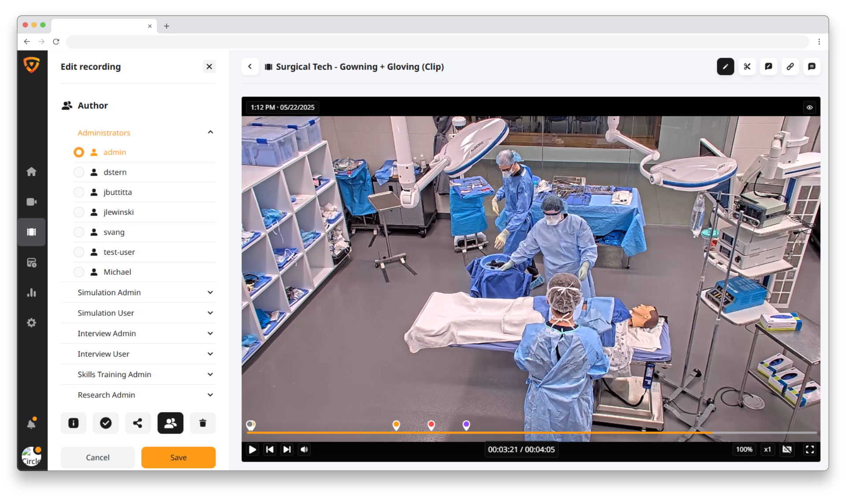Click the video progress seek bar
The height and width of the screenshot is (504, 846).
[x=531, y=433]
